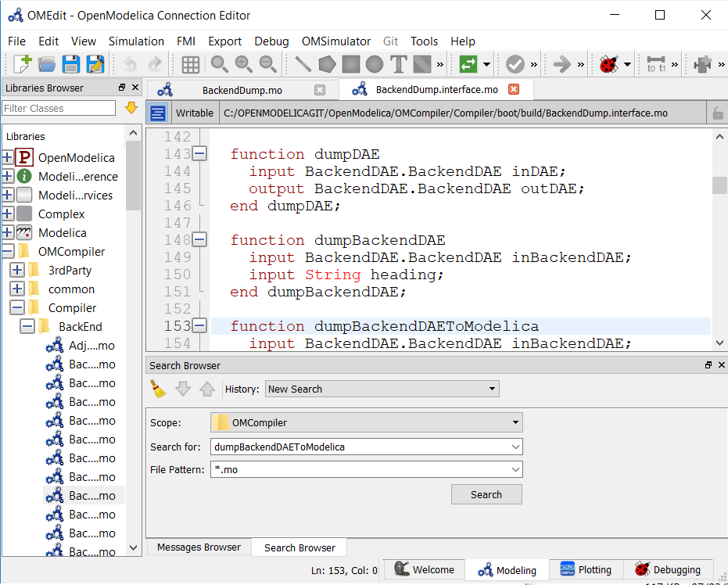Screen dimensions: 728x585
Task: Select the Line drawing tool
Action: click(301, 64)
